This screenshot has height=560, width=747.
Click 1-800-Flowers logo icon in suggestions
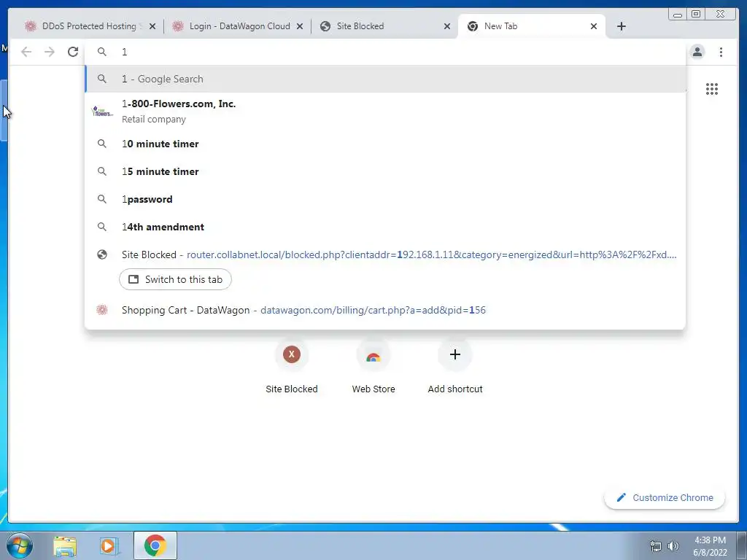102,112
